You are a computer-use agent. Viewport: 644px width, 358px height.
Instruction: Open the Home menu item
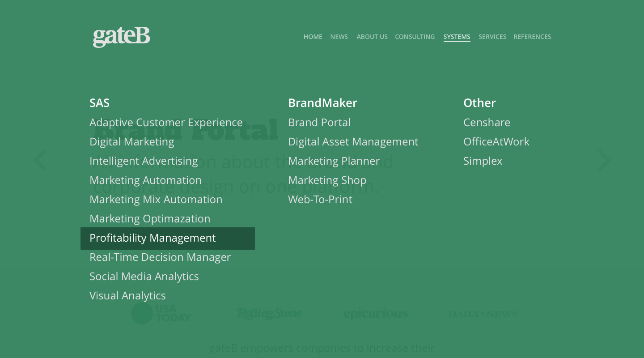click(x=313, y=37)
